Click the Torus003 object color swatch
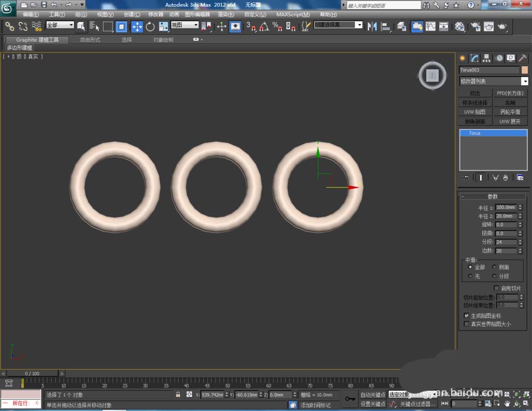532x411 pixels. (525, 70)
